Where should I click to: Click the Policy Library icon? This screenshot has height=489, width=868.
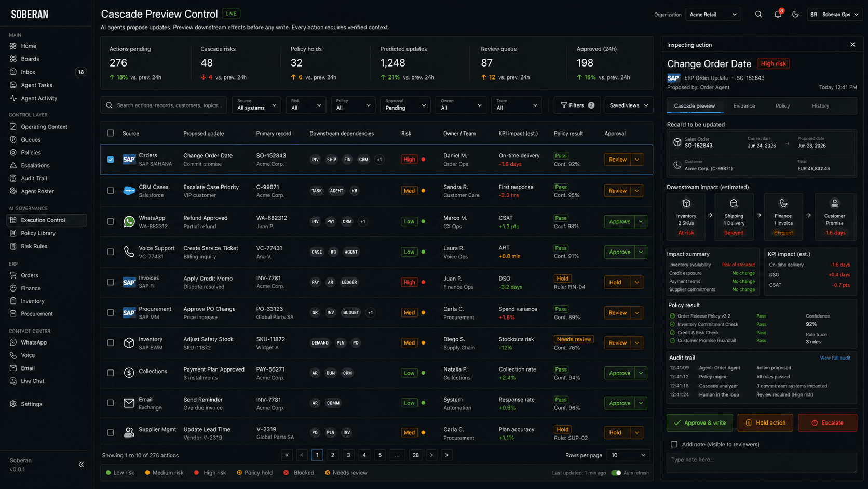pos(13,233)
